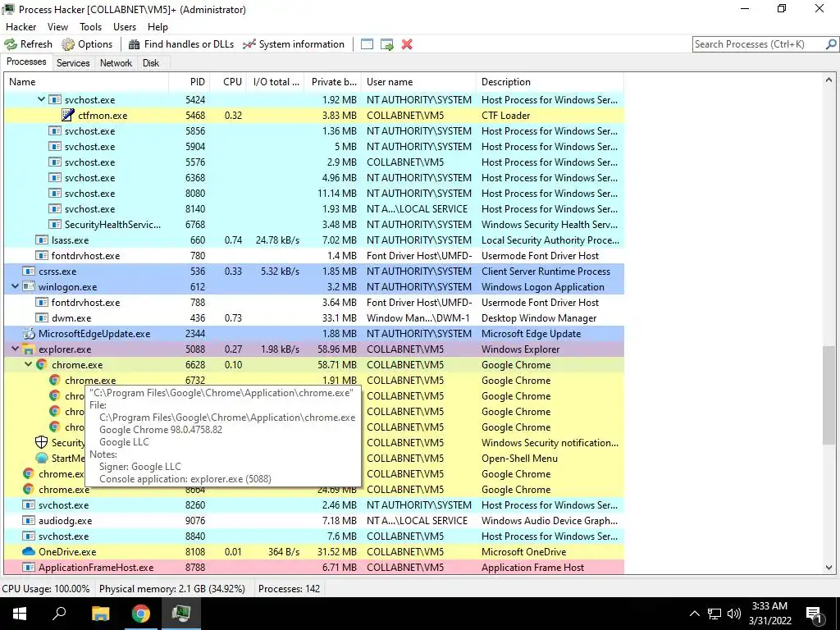The height and width of the screenshot is (630, 840).
Task: Sort by the CPU column header
Action: [x=228, y=82]
